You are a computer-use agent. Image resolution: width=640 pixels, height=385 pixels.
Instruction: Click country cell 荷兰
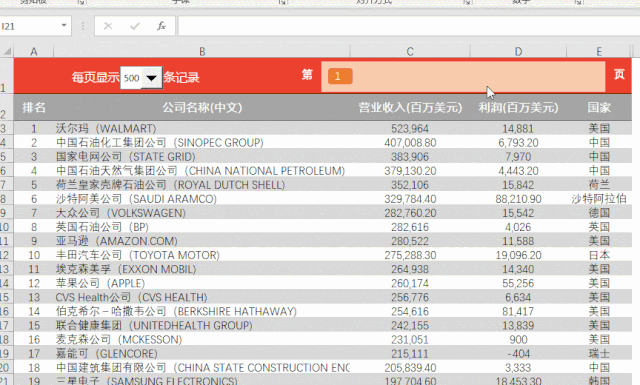pos(599,185)
